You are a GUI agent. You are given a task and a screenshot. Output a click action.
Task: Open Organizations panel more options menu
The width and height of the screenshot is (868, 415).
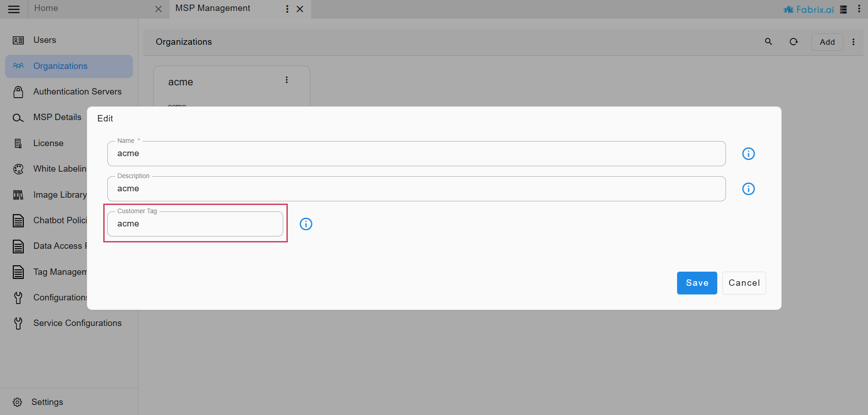point(853,42)
